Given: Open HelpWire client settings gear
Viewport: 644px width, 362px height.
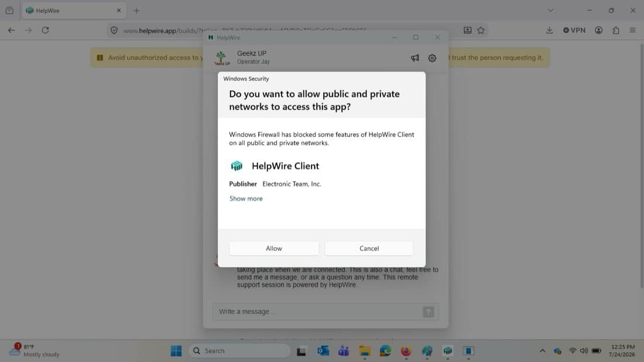Looking at the screenshot, I should pyautogui.click(x=432, y=58).
